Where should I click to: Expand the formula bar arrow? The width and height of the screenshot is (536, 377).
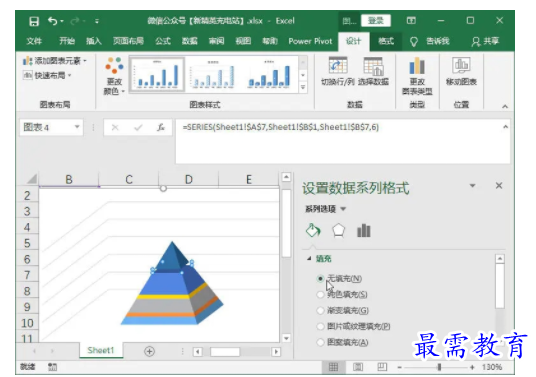506,127
